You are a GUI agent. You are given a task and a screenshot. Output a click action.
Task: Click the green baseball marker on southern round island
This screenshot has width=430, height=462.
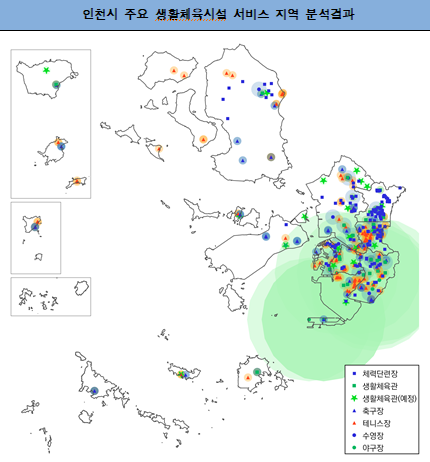click(257, 371)
